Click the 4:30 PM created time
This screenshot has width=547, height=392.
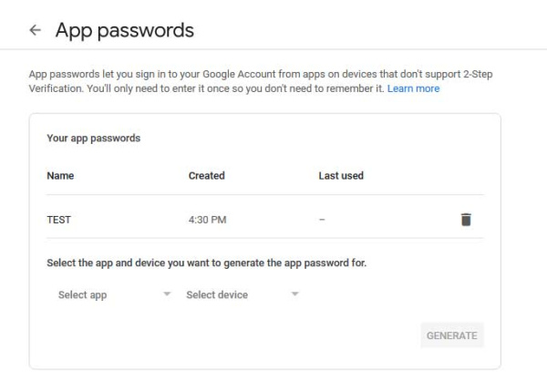click(207, 220)
